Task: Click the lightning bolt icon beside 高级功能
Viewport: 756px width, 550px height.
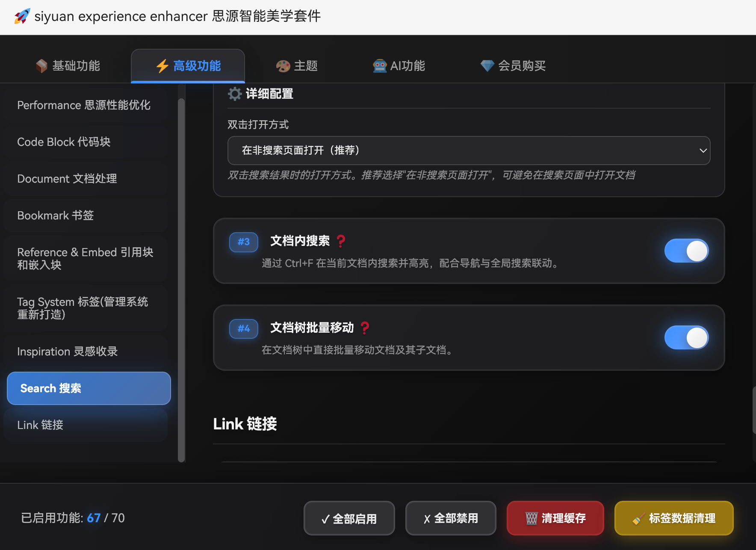Action: point(162,66)
